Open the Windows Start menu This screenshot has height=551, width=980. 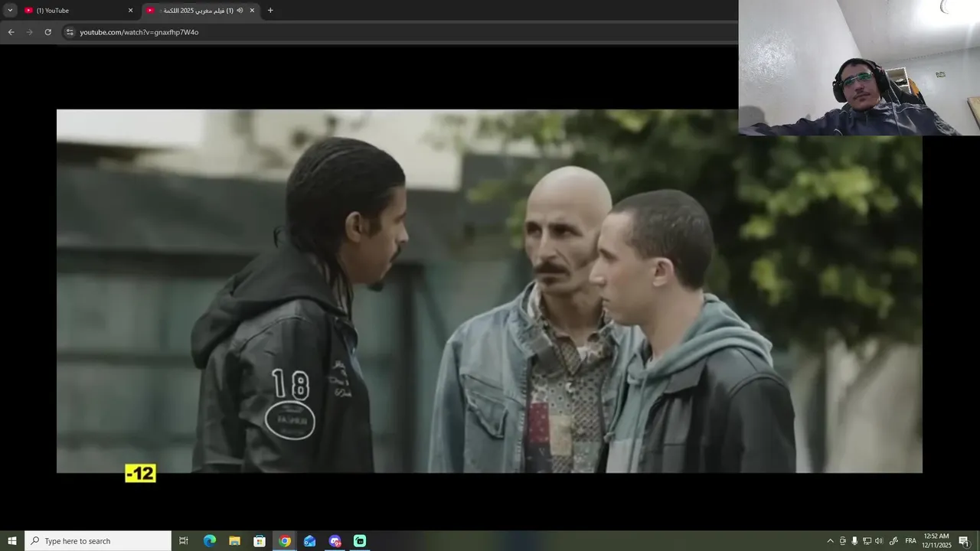click(x=11, y=541)
